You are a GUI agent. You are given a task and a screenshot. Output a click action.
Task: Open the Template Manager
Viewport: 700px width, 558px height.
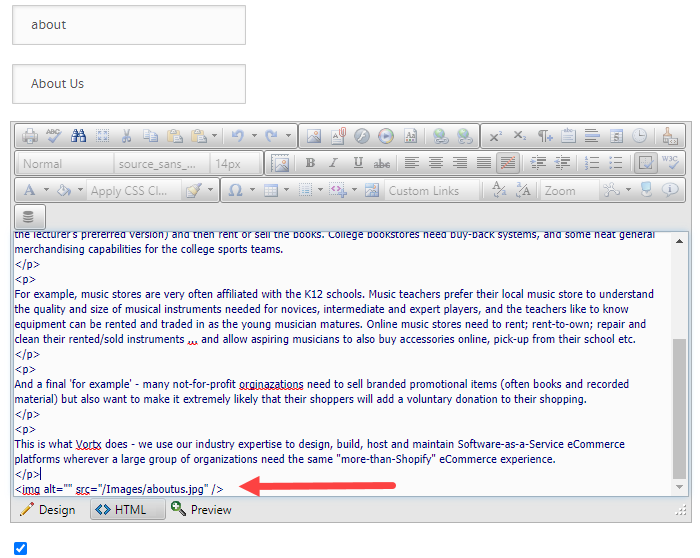(x=410, y=136)
